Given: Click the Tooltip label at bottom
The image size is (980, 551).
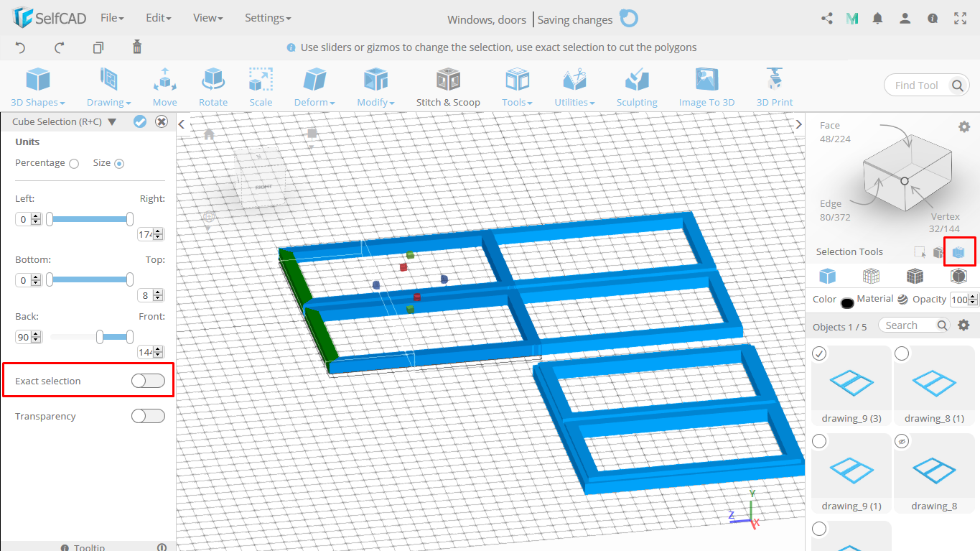Looking at the screenshot, I should tap(89, 547).
